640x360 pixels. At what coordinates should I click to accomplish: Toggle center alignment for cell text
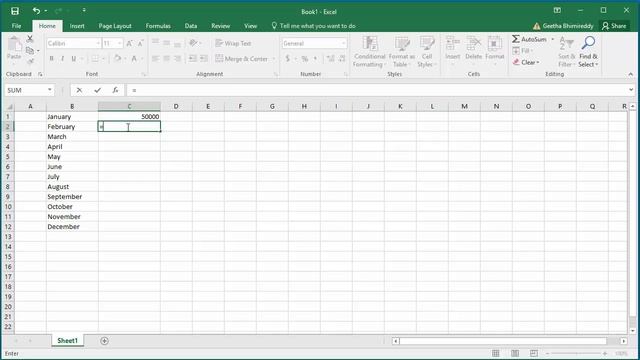(166, 59)
